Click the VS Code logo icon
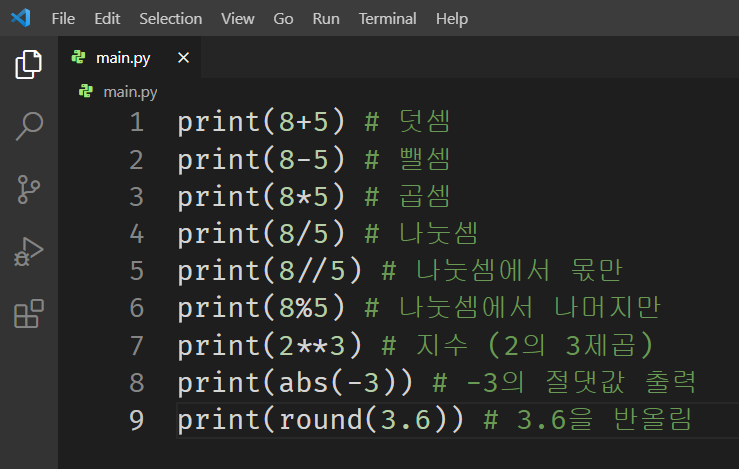Image resolution: width=739 pixels, height=469 pixels. coord(21,18)
